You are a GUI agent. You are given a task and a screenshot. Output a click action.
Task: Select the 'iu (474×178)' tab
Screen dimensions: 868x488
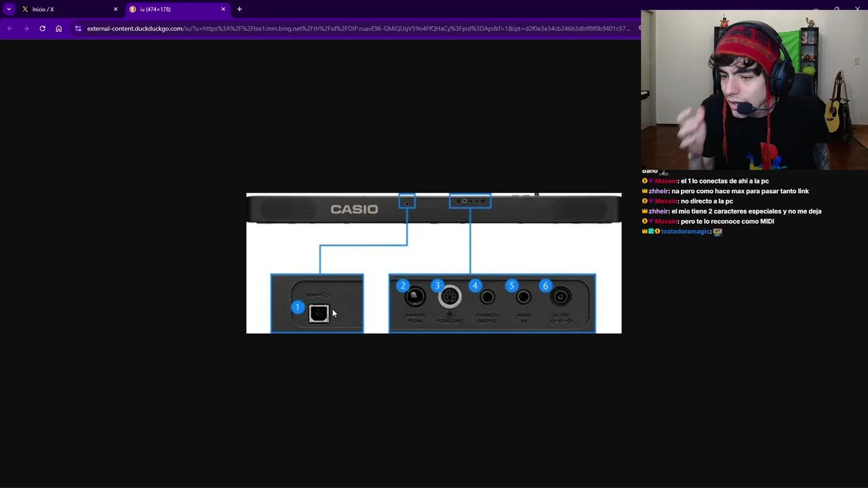tap(178, 9)
